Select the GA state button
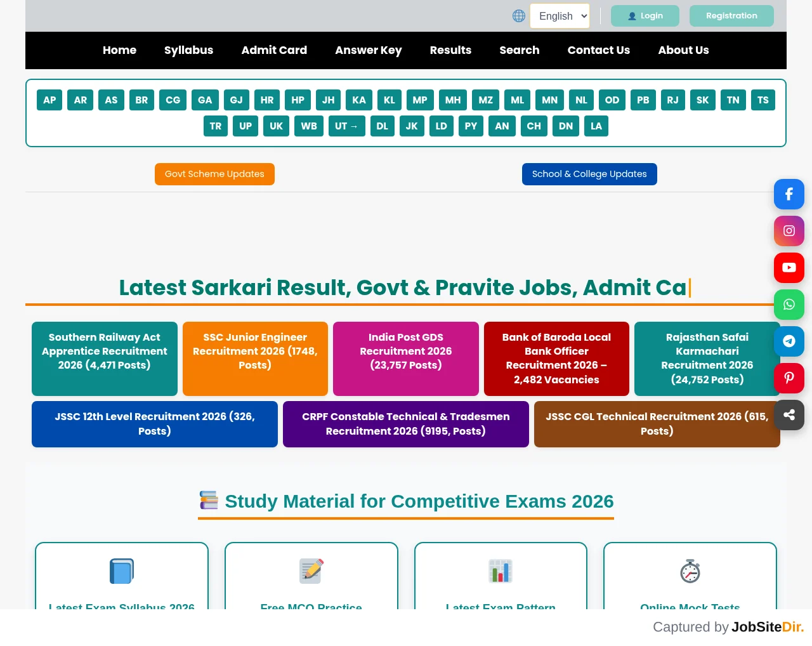Viewport: 812px width, 646px height. click(x=205, y=100)
